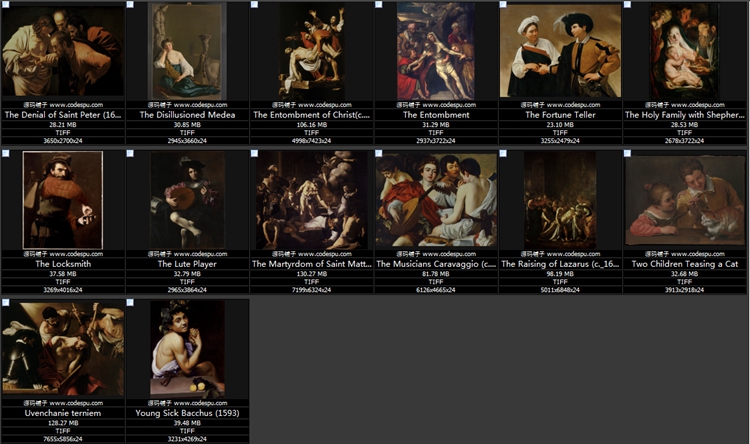This screenshot has width=750, height=444.
Task: Click the file name 'Two Children Teasing a Cat'
Action: pyautogui.click(x=684, y=264)
